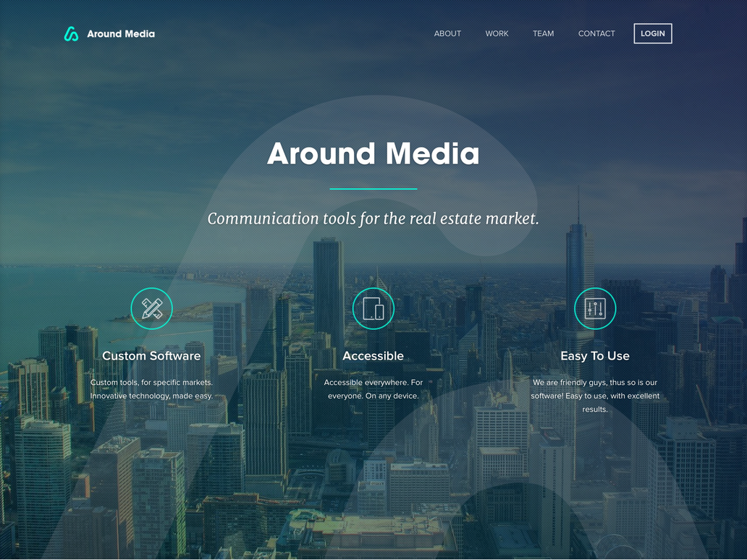Select the Custom Software heading

click(x=151, y=356)
